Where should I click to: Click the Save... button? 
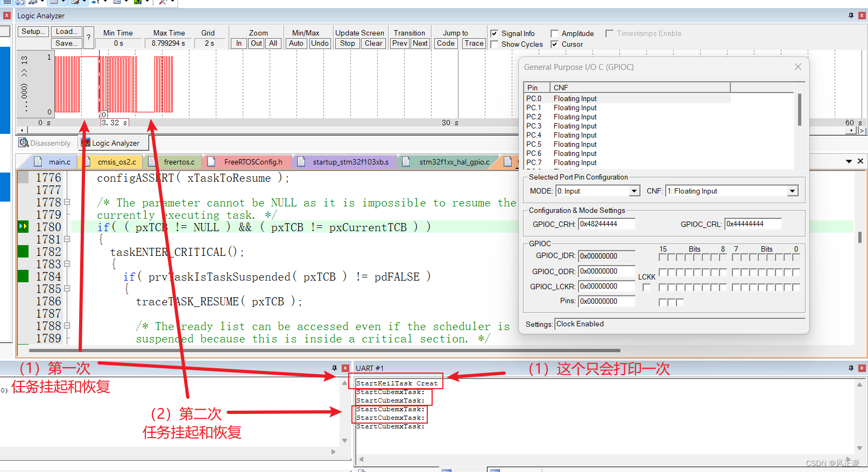[x=67, y=44]
